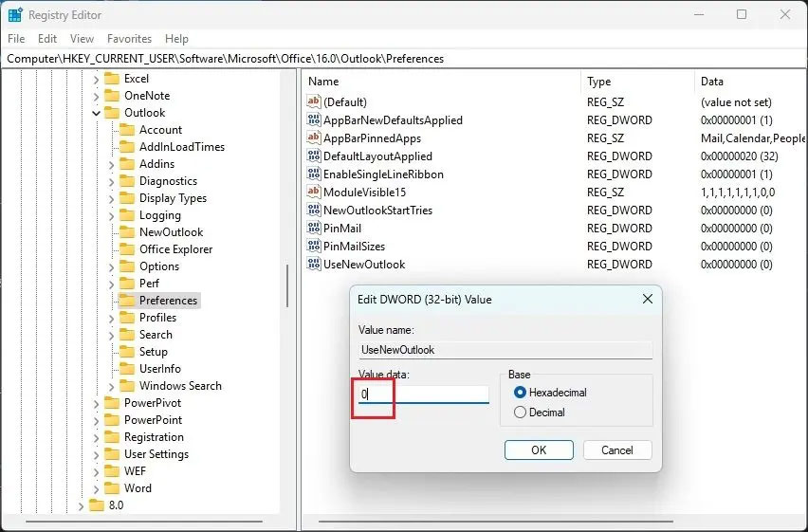This screenshot has width=808, height=532.
Task: Open the Help menu
Action: point(176,39)
